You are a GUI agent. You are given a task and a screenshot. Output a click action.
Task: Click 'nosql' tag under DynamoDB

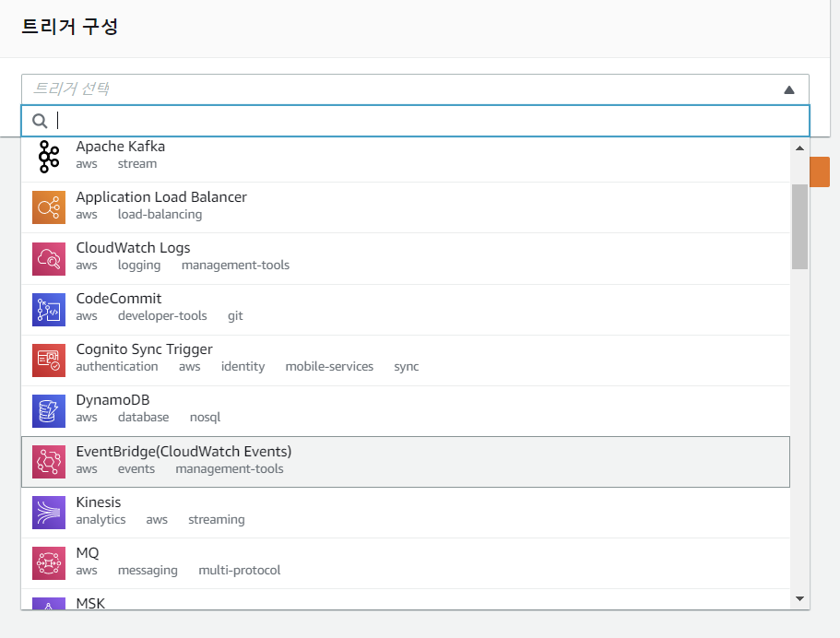[206, 418]
